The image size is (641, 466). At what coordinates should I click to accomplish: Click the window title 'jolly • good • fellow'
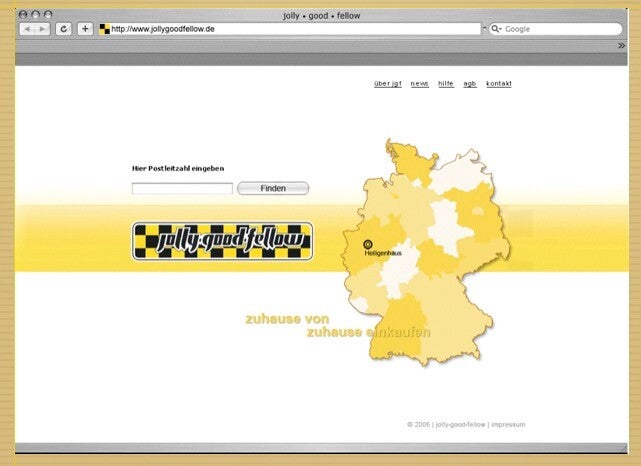[321, 16]
